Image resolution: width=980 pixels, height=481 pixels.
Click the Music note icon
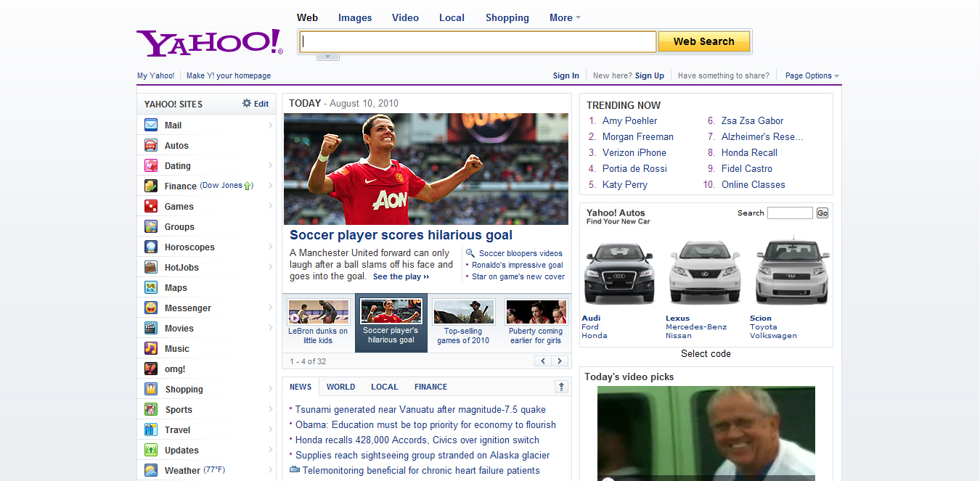pyautogui.click(x=151, y=348)
